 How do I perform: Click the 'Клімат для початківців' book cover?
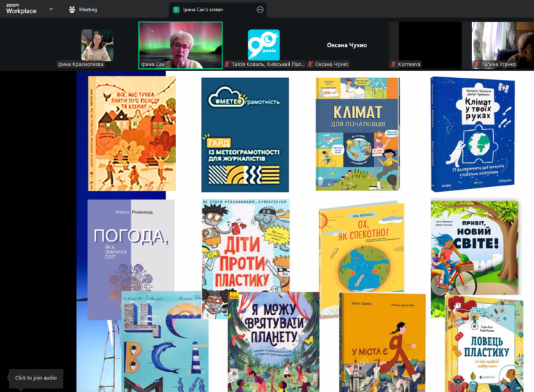tap(357, 133)
